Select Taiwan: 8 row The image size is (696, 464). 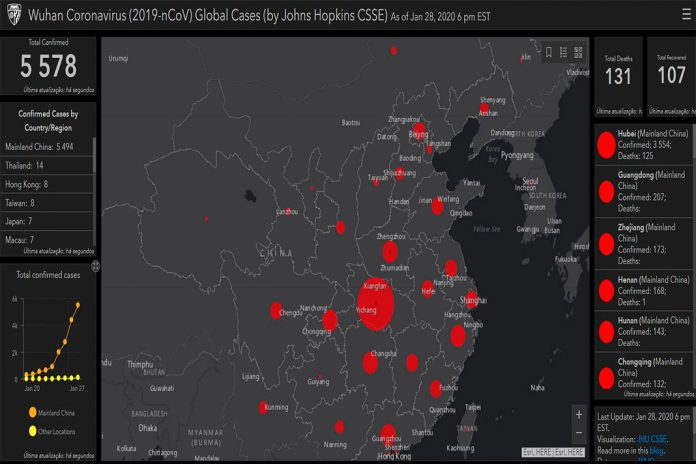click(47, 203)
